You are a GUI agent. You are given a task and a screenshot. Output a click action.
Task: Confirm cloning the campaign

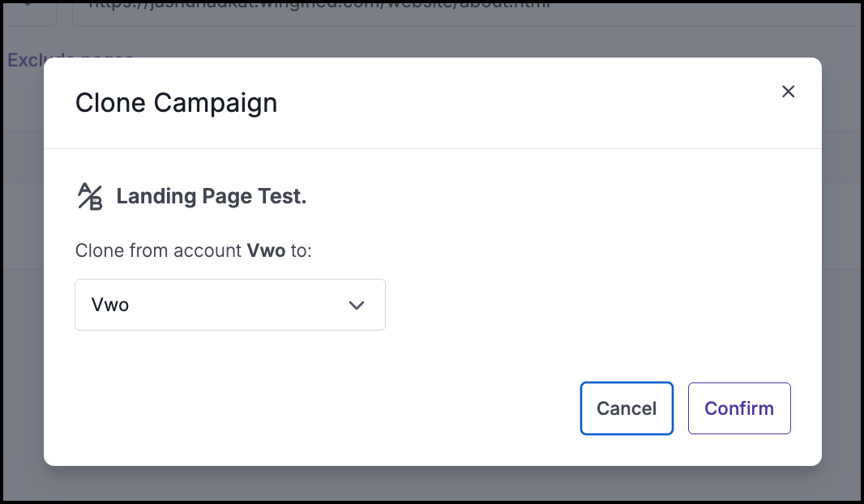pyautogui.click(x=738, y=408)
